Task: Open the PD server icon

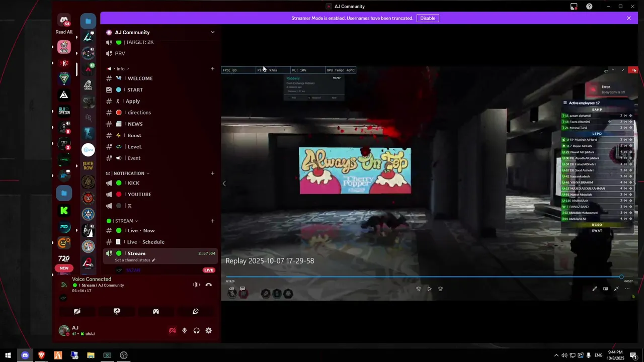Action: click(64, 227)
